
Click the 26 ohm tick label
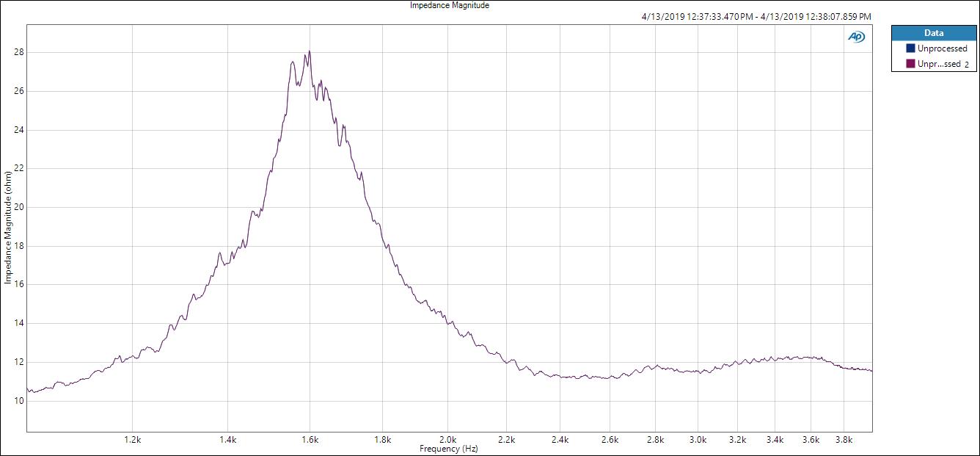tap(19, 91)
